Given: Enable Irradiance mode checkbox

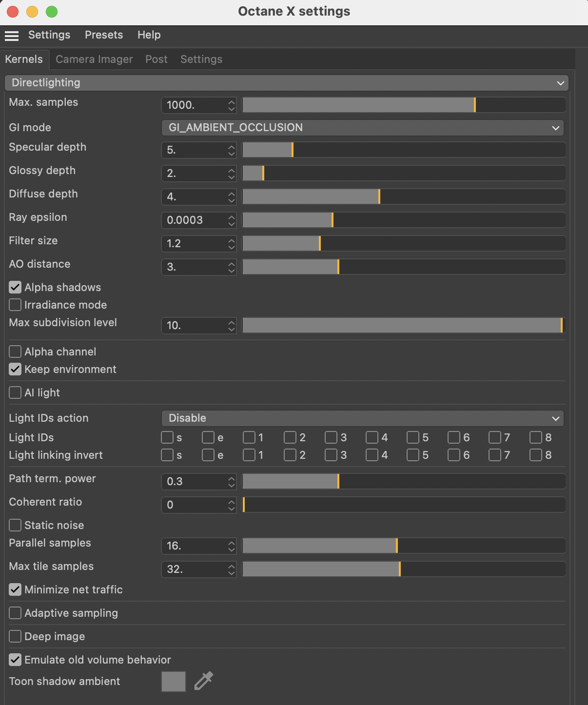Looking at the screenshot, I should pyautogui.click(x=15, y=305).
